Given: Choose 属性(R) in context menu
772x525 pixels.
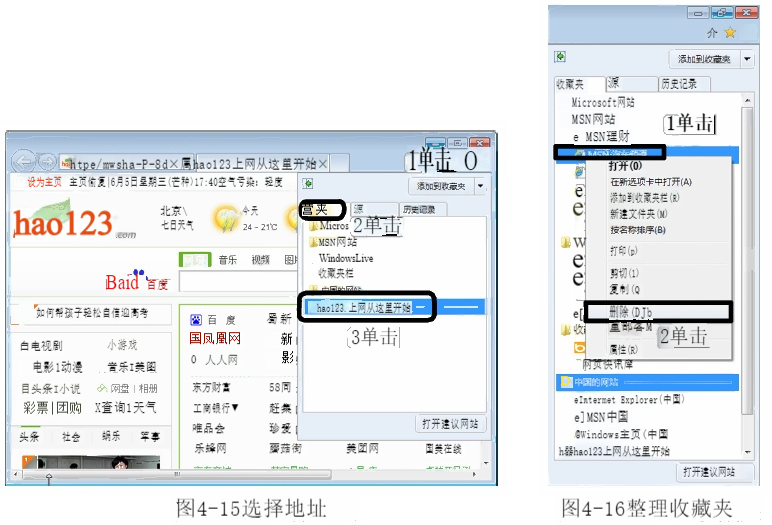Looking at the screenshot, I should click(623, 349).
